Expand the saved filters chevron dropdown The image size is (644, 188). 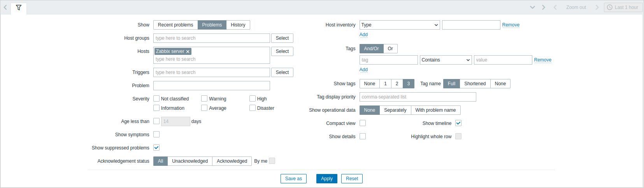click(x=532, y=7)
